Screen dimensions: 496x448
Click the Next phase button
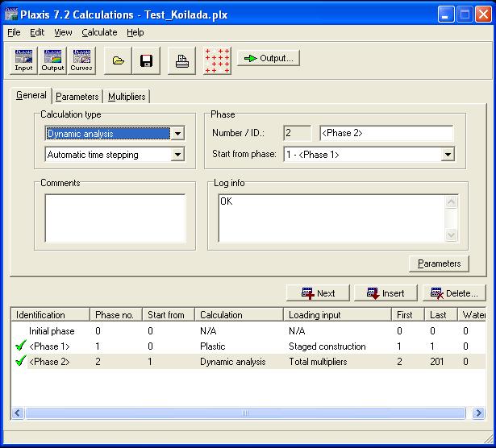click(318, 293)
